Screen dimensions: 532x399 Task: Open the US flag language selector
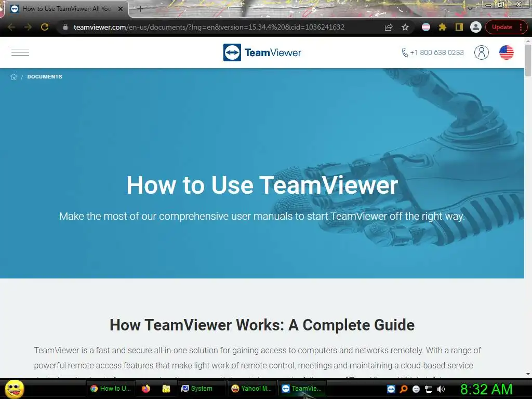pyautogui.click(x=506, y=52)
